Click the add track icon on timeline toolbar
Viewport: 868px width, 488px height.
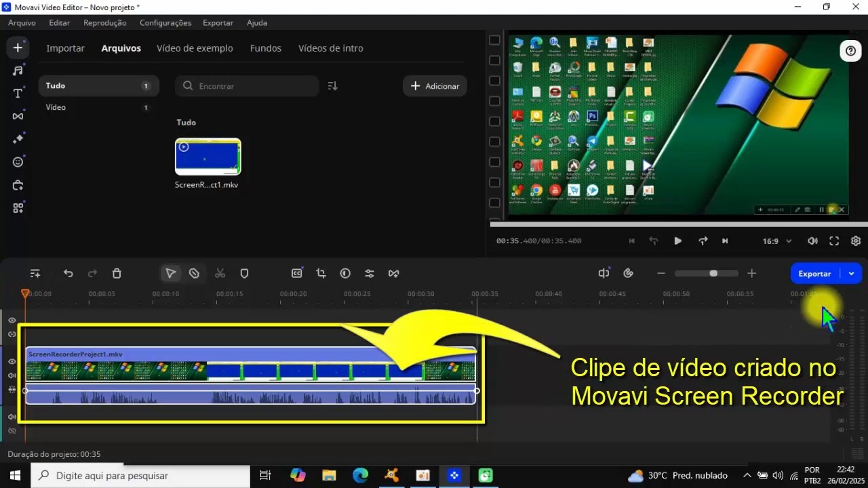click(x=35, y=273)
